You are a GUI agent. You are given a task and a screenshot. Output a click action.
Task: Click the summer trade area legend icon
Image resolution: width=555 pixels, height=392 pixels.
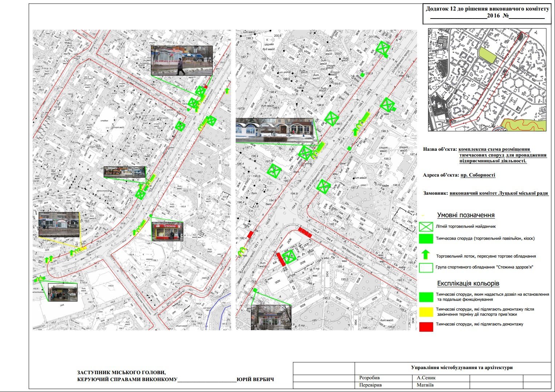pos(426,227)
